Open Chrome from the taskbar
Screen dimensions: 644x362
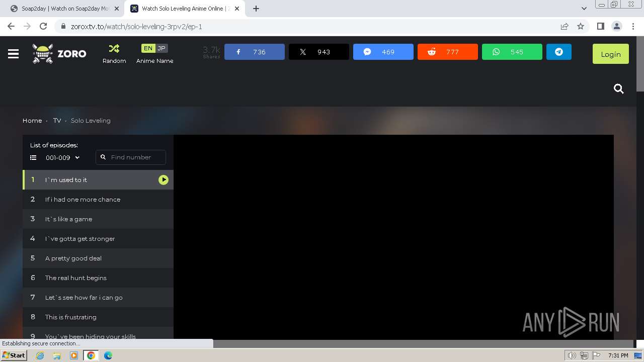(91, 355)
